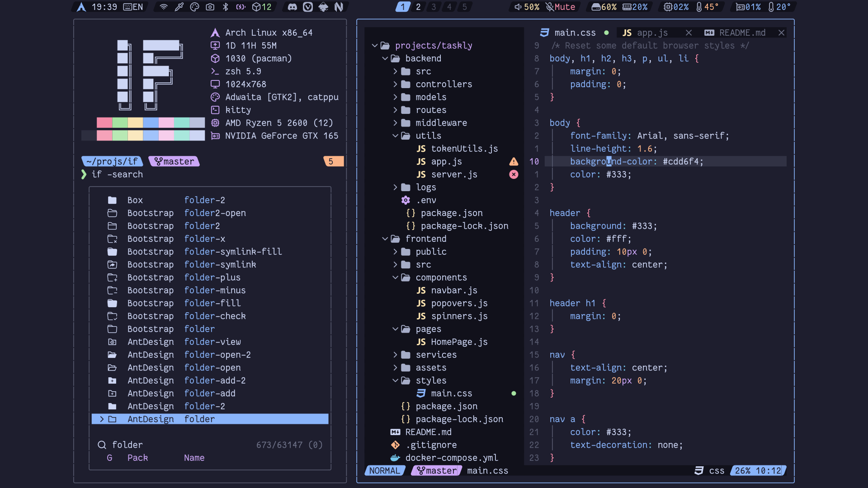Collapse the components folder
Image resolution: width=868 pixels, height=488 pixels.
[x=395, y=277]
